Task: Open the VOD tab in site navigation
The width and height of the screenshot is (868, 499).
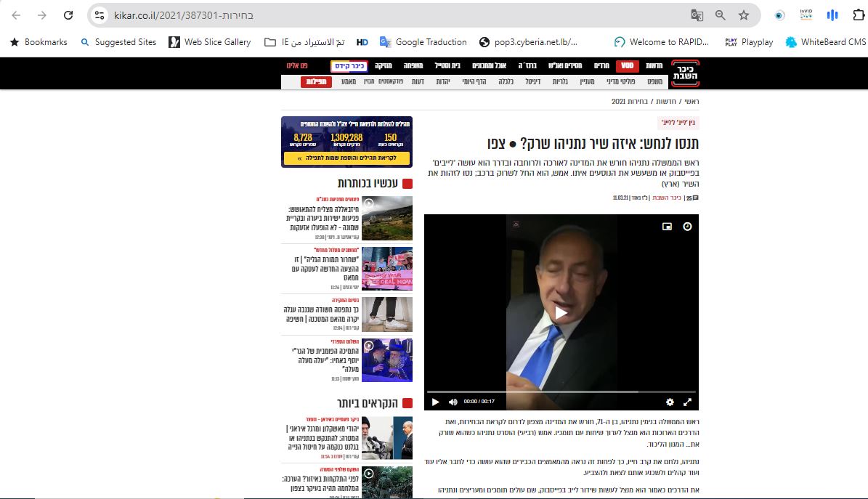Action: [627, 66]
